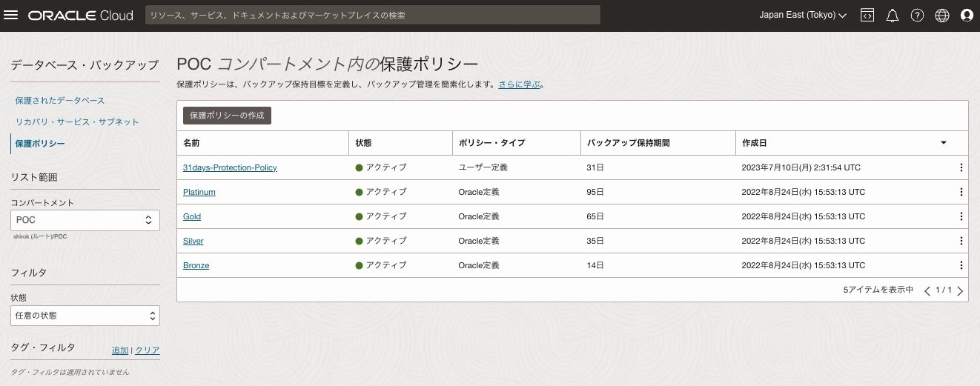The width and height of the screenshot is (980, 386).
Task: Open actions menu for Bronze row
Action: [961, 265]
